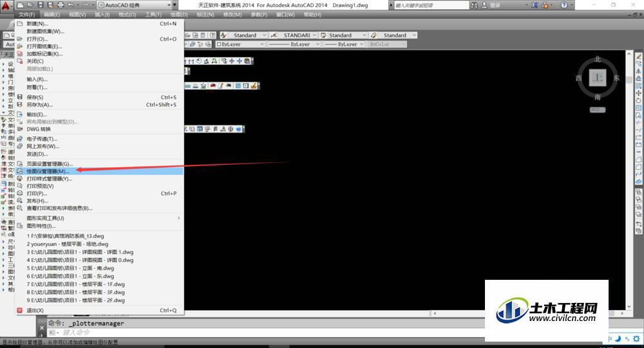Click the dimension style icon beside STANDARI
This screenshot has height=348, width=644.
pyautogui.click(x=274, y=35)
